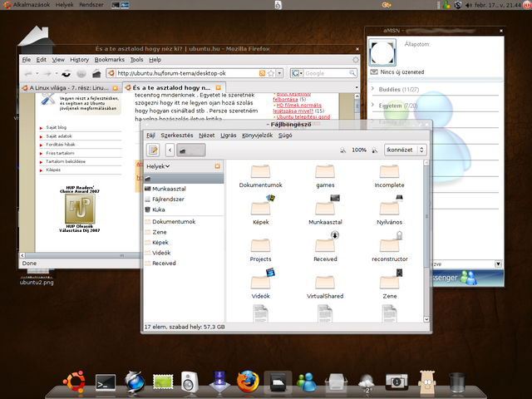Open the Könyvjelzők menu in file browser
The width and height of the screenshot is (532, 399).
pos(258,135)
